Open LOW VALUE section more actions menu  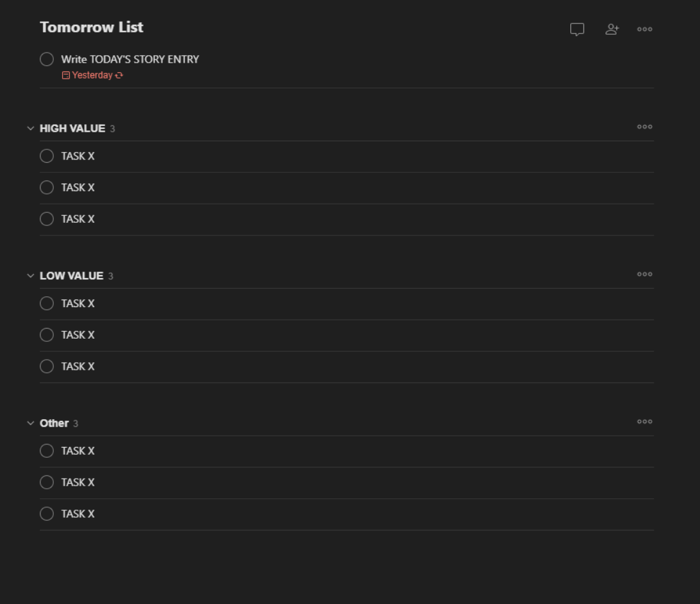pyautogui.click(x=645, y=275)
